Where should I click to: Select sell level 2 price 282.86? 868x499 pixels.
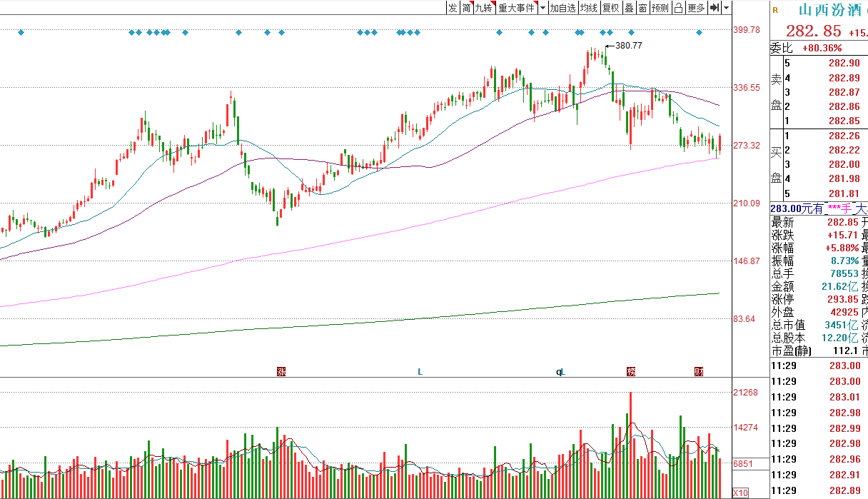click(x=844, y=106)
